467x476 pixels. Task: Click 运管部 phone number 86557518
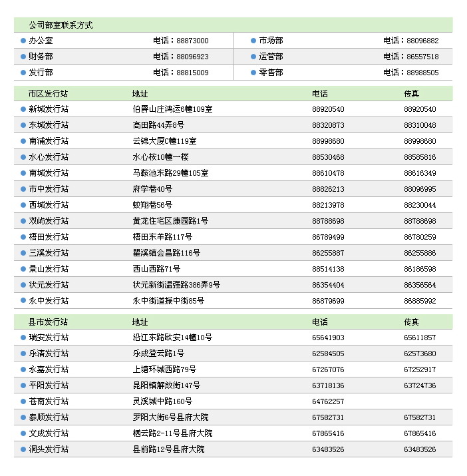(x=422, y=57)
